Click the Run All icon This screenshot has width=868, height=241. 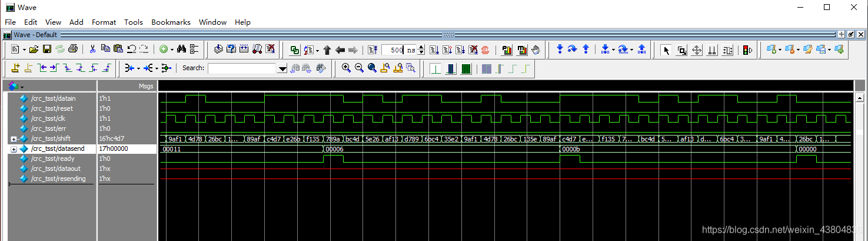click(460, 50)
